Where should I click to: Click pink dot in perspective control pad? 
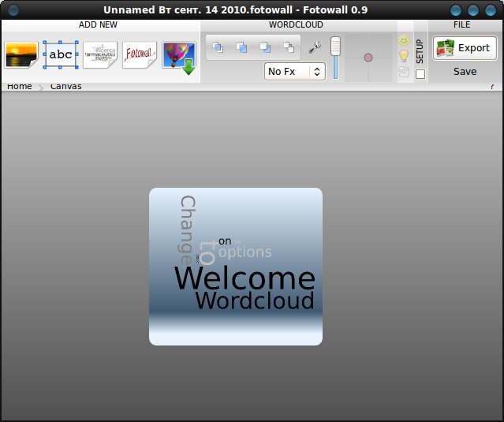[368, 58]
